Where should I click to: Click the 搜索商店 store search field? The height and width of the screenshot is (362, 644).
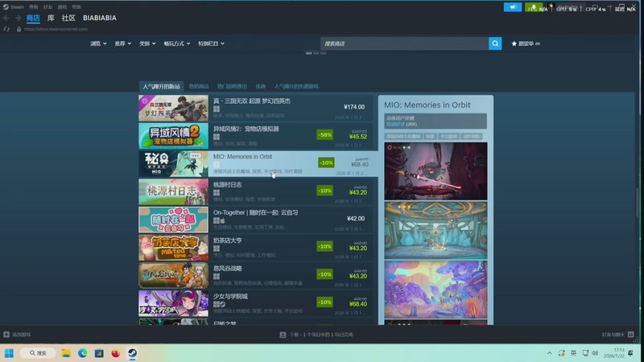[405, 43]
